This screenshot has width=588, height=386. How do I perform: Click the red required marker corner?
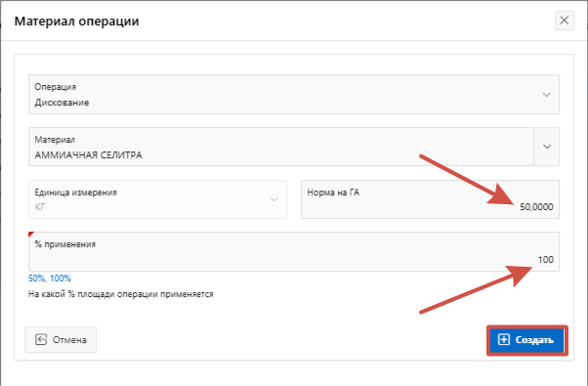(30, 235)
